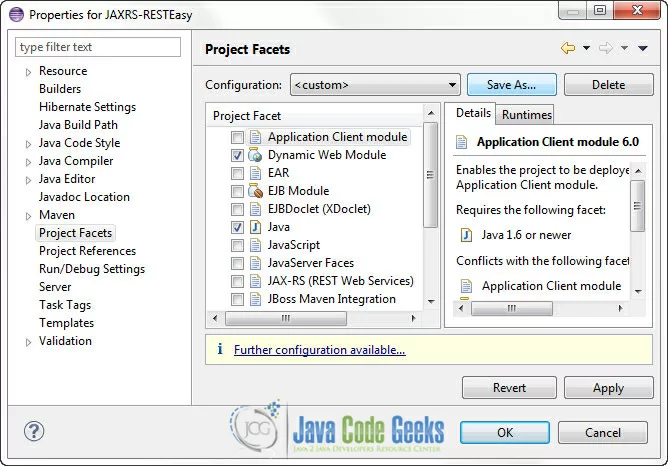Expand the Java Code Style node

point(28,144)
